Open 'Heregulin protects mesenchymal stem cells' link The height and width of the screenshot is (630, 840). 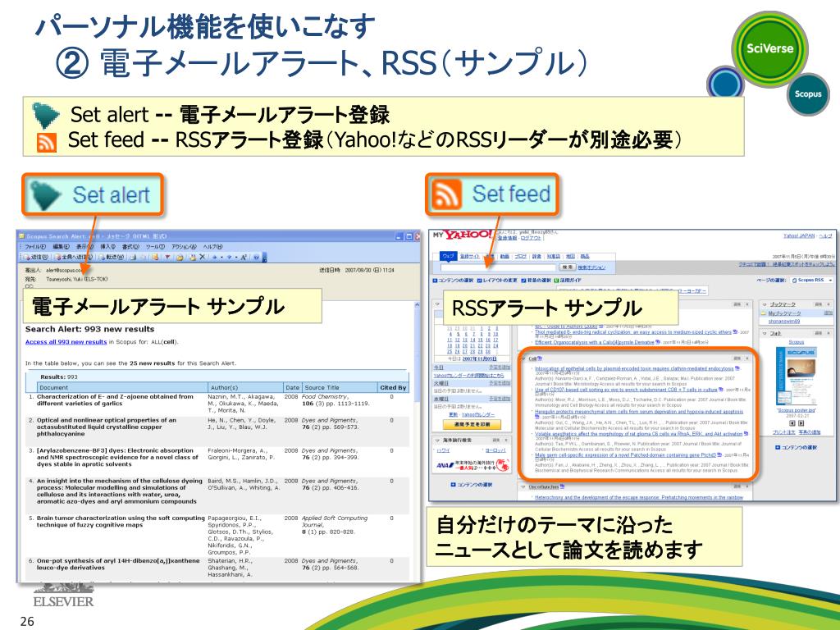coord(639,412)
